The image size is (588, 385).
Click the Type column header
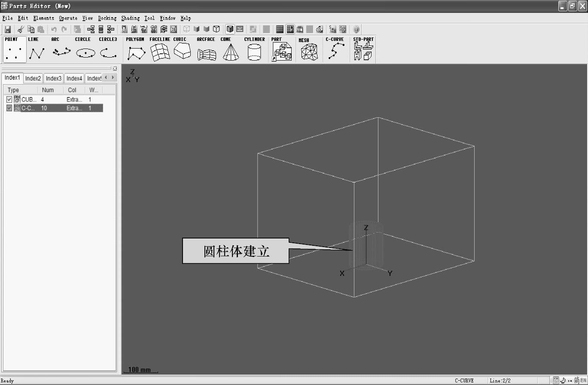21,90
